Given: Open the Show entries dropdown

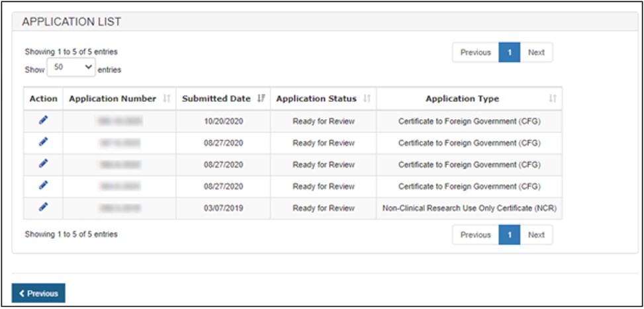Looking at the screenshot, I should point(71,68).
